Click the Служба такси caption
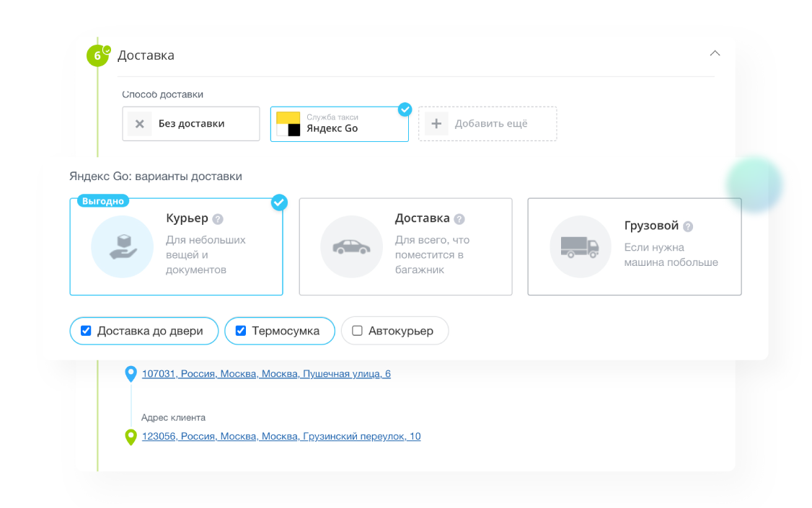 pos(332,117)
